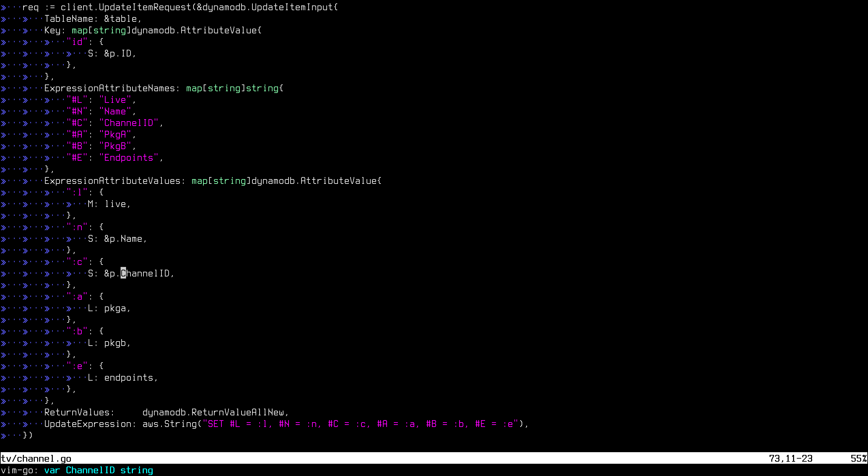
Task: Click the 73,11-23 cursor position indicator
Action: 790,459
